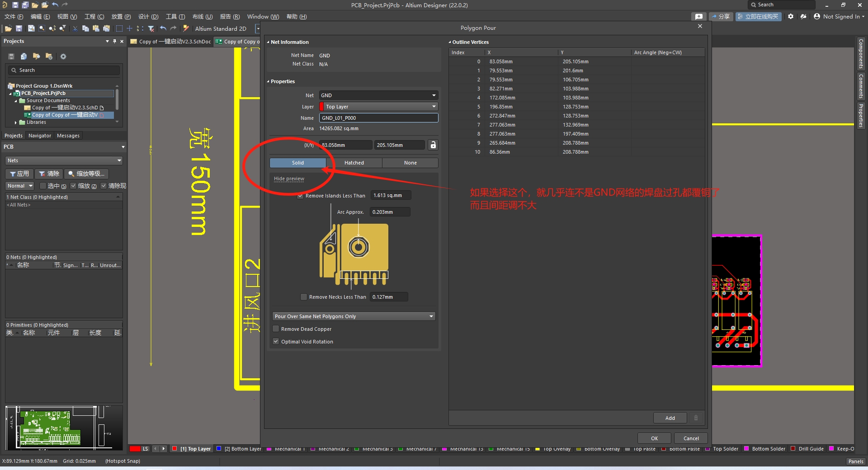Cut selection with the scissors icon
Image resolution: width=868 pixels, height=470 pixels.
click(x=75, y=28)
